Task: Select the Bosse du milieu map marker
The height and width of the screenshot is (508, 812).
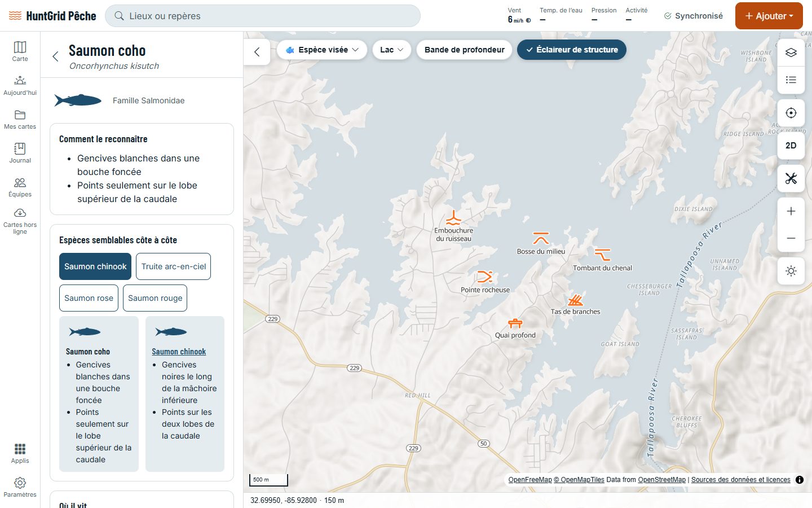Action: 541,238
